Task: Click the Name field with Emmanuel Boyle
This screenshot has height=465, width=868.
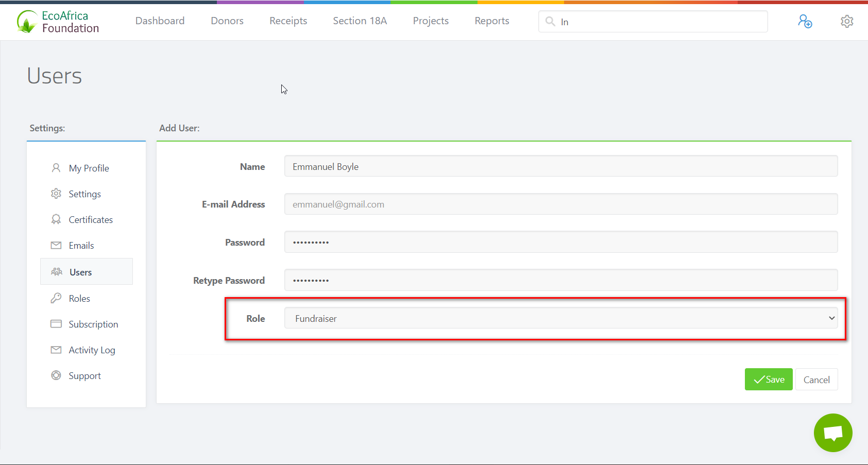Action: pyautogui.click(x=560, y=166)
